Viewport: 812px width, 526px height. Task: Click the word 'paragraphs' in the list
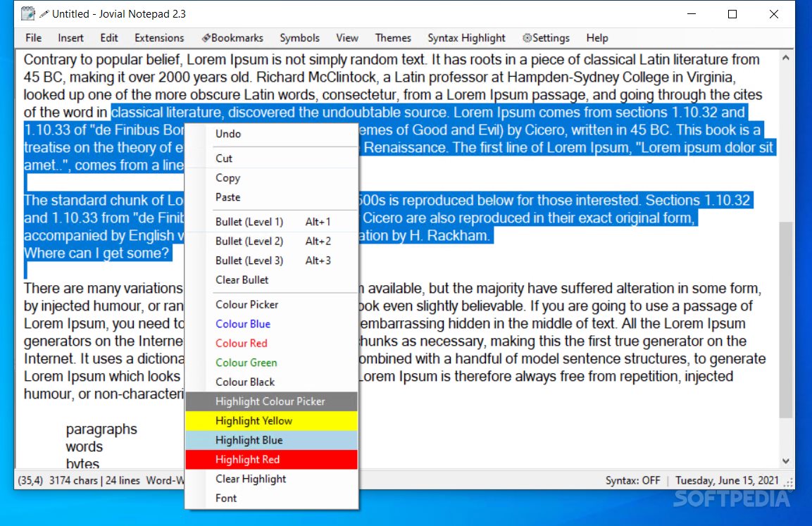coord(101,430)
